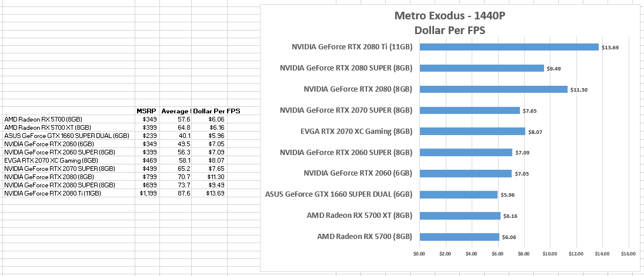Select the $6.16 data label on chart
The image size is (644, 276).
(510, 216)
